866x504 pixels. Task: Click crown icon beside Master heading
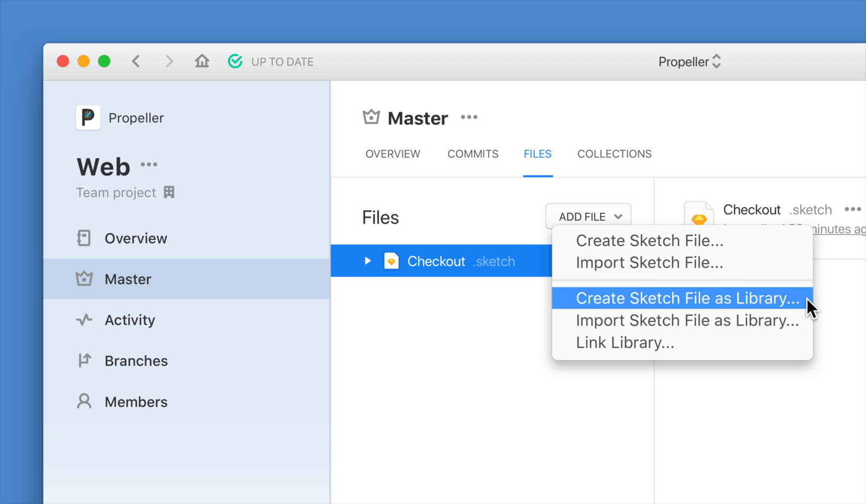(371, 117)
